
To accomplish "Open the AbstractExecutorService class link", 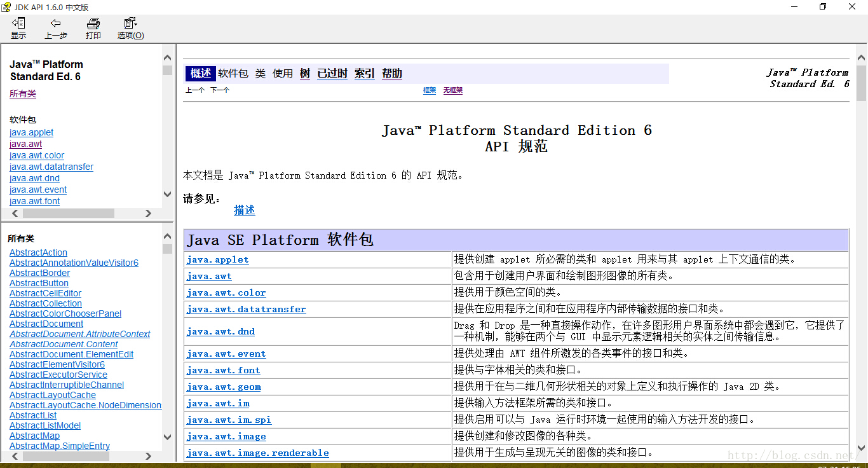I will (58, 375).
